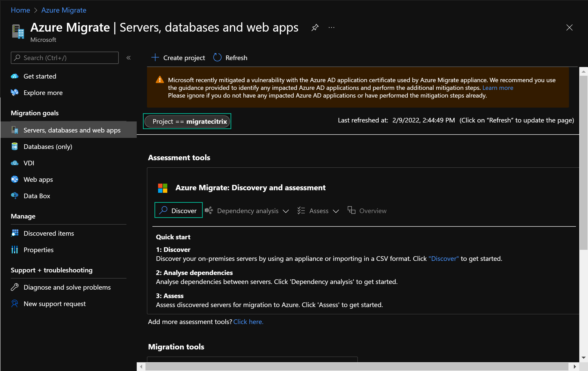Click the "Discover" link in Quick start
588x371 pixels.
pos(444,259)
